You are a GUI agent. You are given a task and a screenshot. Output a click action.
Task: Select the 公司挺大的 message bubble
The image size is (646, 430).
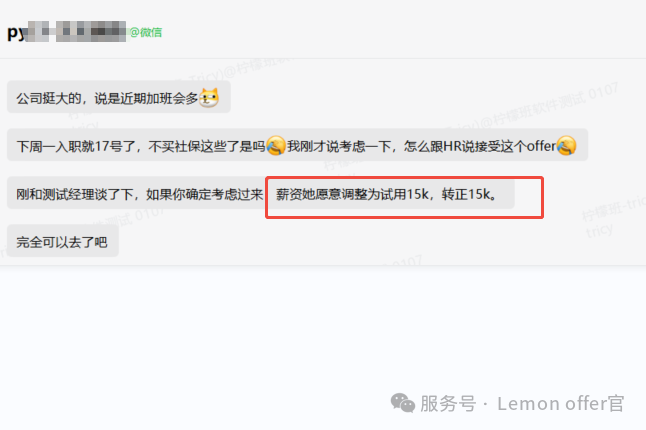(x=119, y=97)
